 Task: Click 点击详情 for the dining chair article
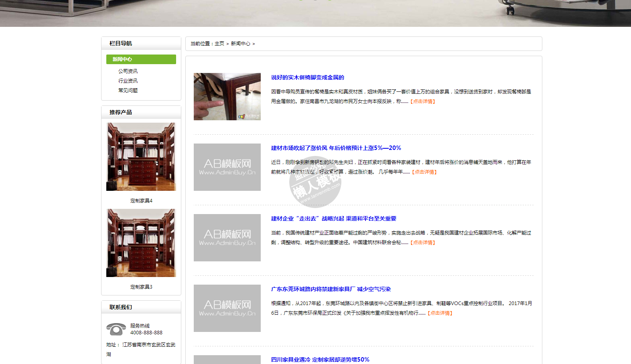click(423, 101)
